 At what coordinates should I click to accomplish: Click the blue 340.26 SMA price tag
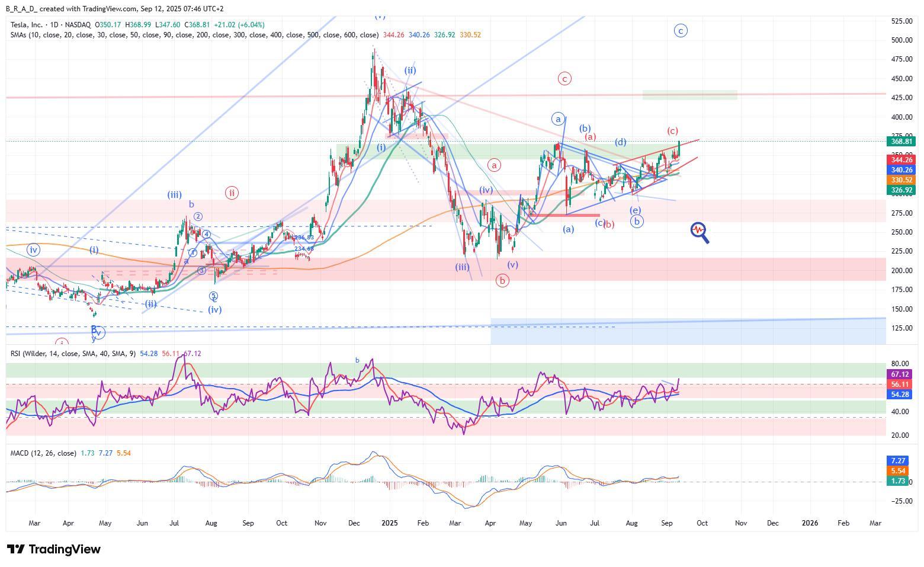901,170
